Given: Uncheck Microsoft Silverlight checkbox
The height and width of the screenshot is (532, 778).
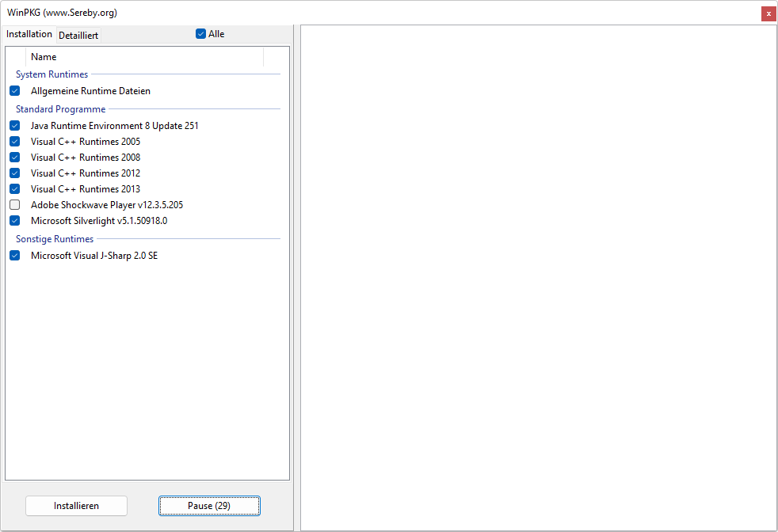Looking at the screenshot, I should pyautogui.click(x=15, y=221).
